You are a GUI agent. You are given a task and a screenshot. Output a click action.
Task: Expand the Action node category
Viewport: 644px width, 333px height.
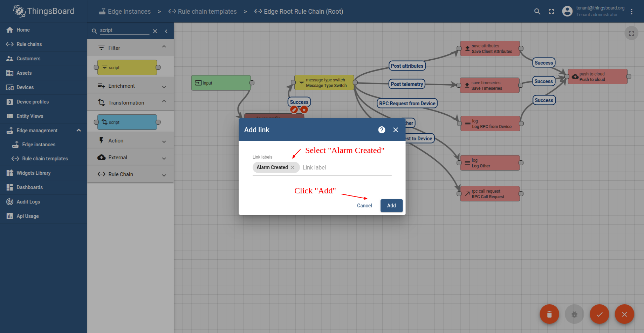130,141
